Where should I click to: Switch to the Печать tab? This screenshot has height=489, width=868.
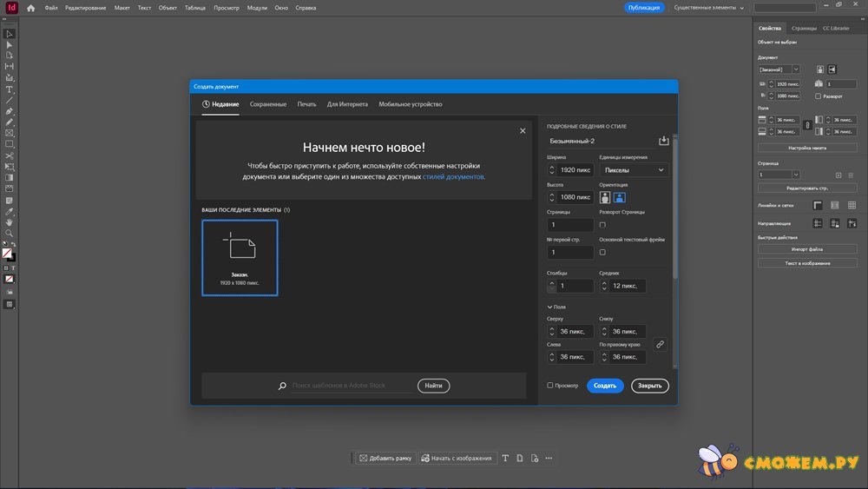tap(306, 104)
